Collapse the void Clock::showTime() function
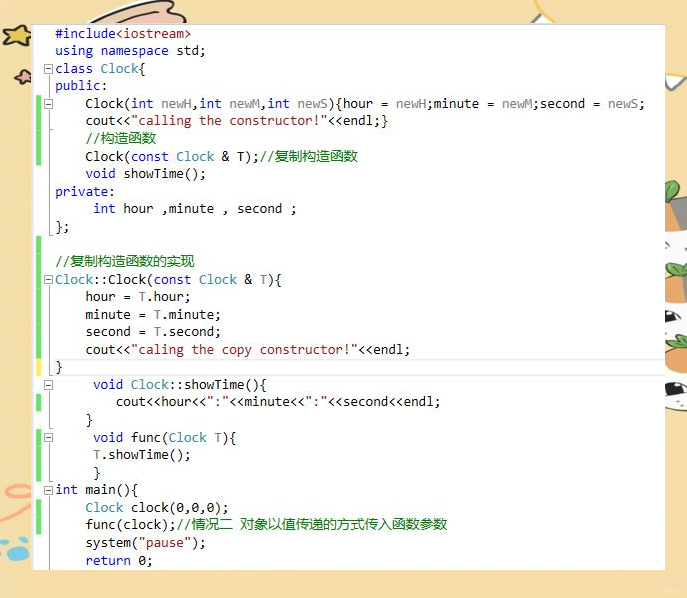The width and height of the screenshot is (687, 598). click(x=49, y=385)
